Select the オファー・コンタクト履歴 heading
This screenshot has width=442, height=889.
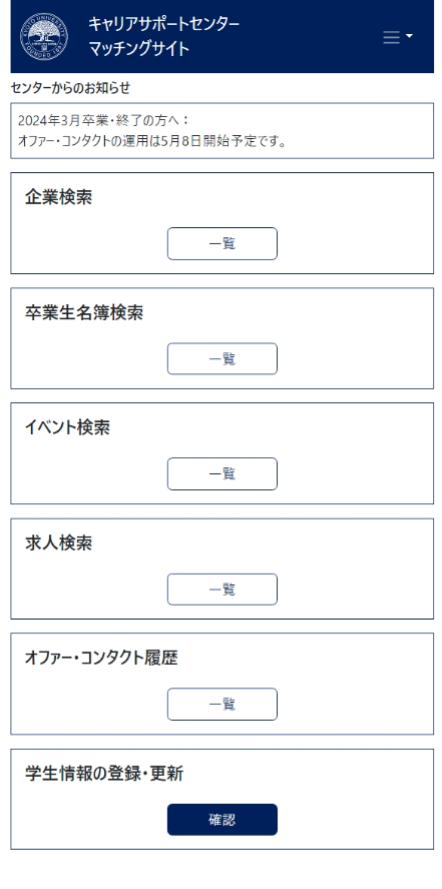click(101, 658)
